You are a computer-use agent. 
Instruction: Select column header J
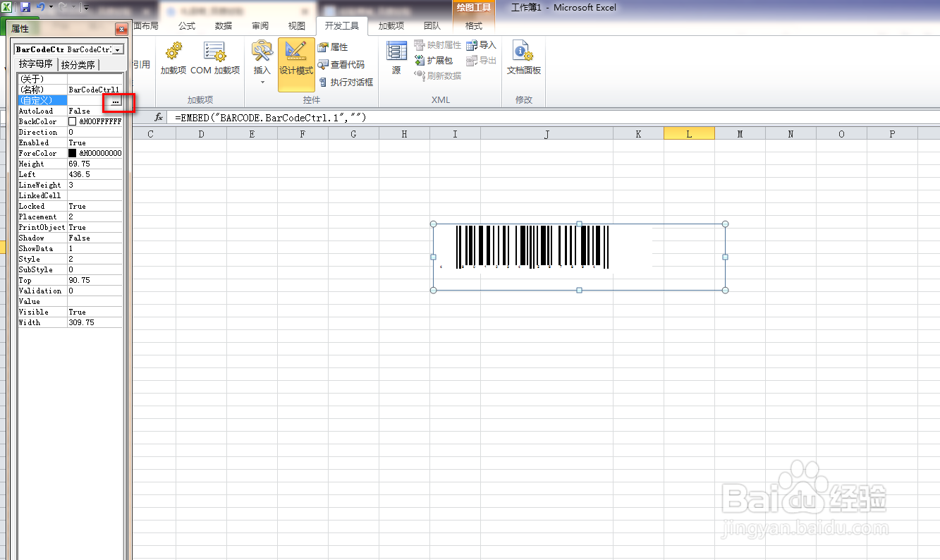547,133
